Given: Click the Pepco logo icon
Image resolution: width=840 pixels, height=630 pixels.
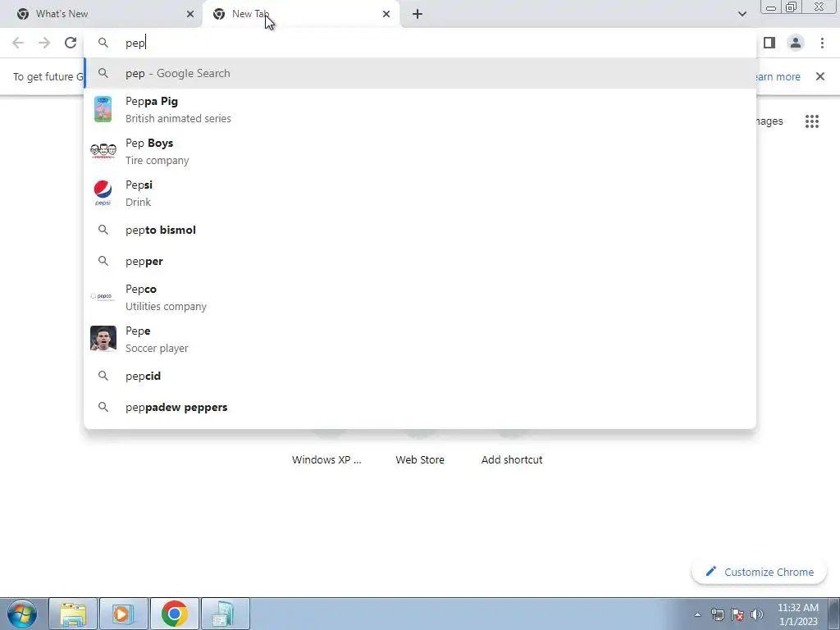Looking at the screenshot, I should [x=103, y=296].
